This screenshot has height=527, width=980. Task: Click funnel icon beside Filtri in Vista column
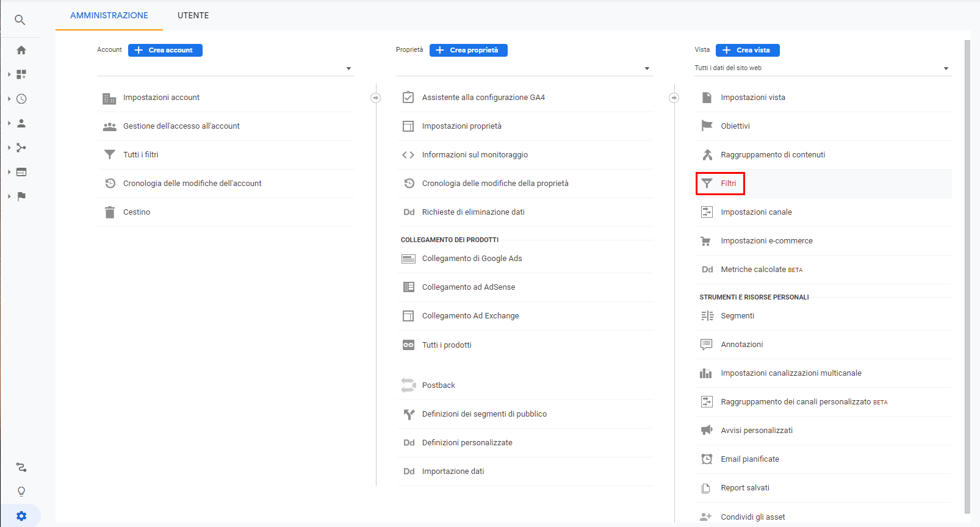pyautogui.click(x=707, y=184)
